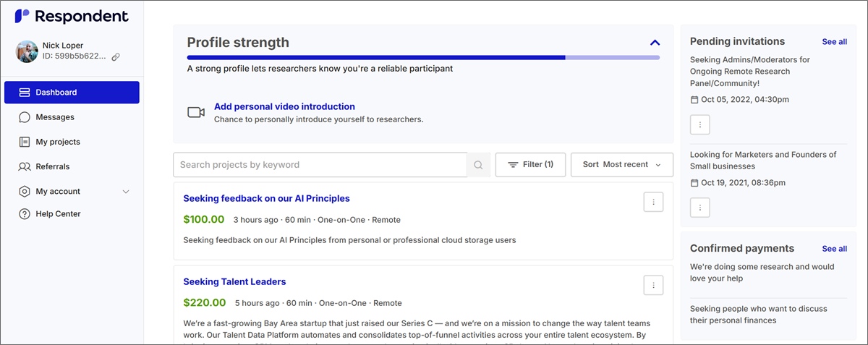
Task: Open the Dashboard menu item
Action: point(72,93)
